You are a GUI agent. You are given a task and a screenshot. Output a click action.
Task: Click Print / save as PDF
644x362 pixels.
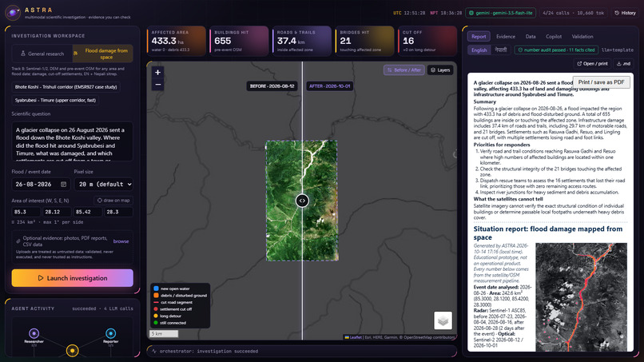coord(602,82)
